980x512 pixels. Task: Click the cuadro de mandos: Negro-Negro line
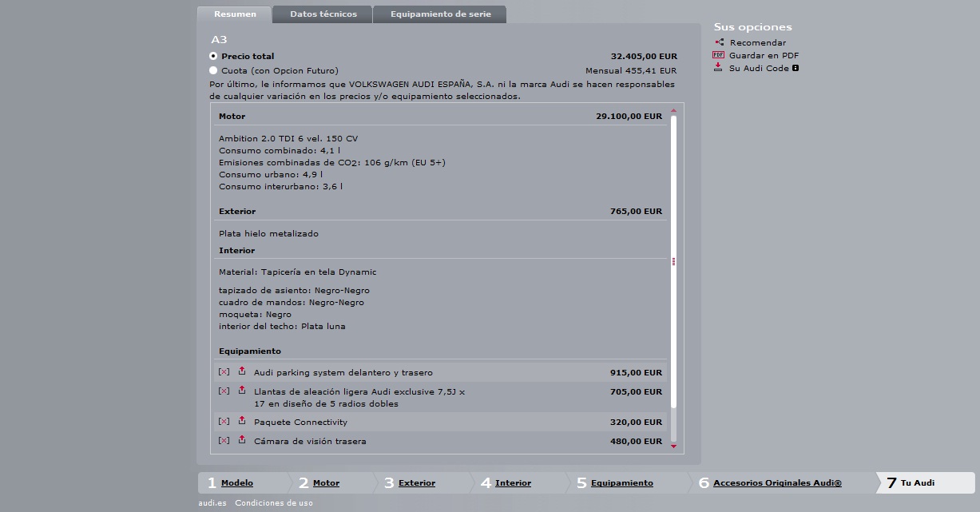click(292, 302)
